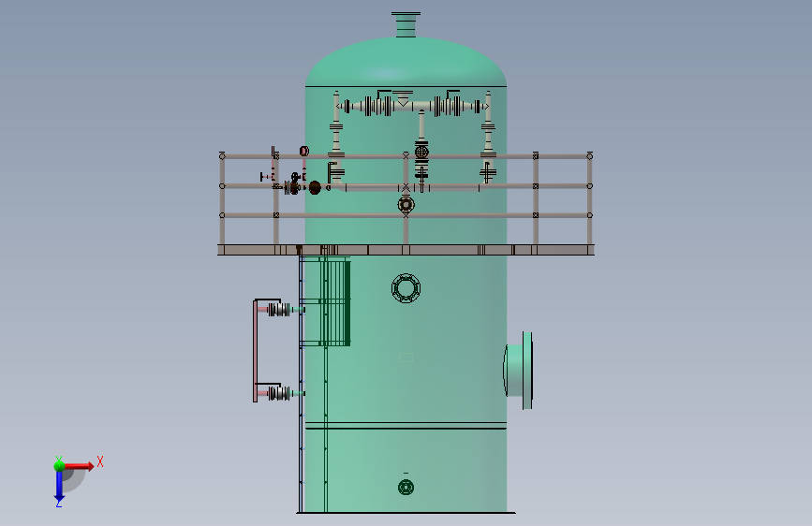Pick the far left handrail post
812x526 pixels.
coord(222,199)
